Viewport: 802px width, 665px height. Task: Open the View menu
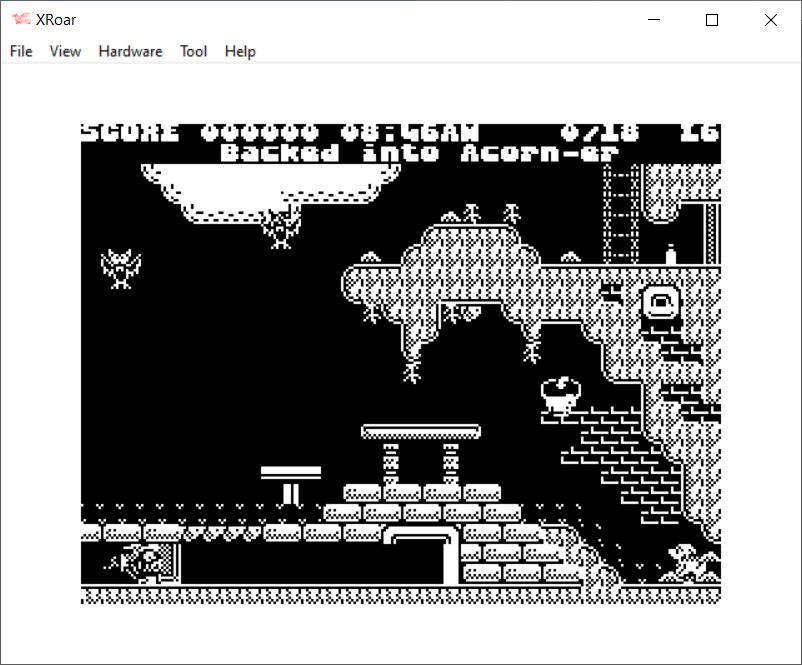[x=65, y=51]
